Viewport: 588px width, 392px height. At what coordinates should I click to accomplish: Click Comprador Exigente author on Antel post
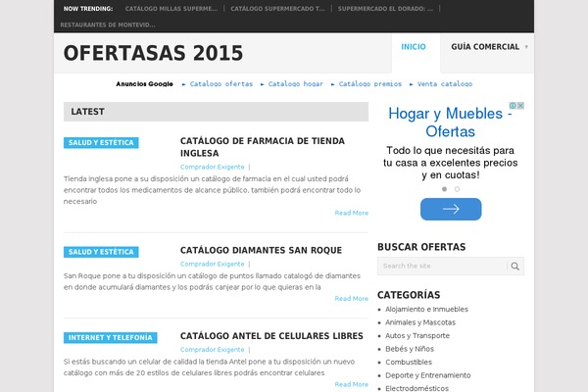[x=213, y=350]
